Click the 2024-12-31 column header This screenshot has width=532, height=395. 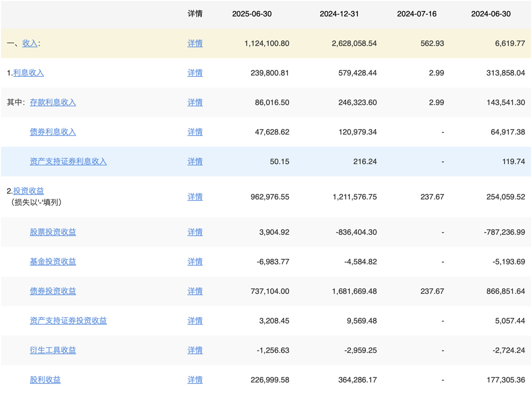[339, 14]
